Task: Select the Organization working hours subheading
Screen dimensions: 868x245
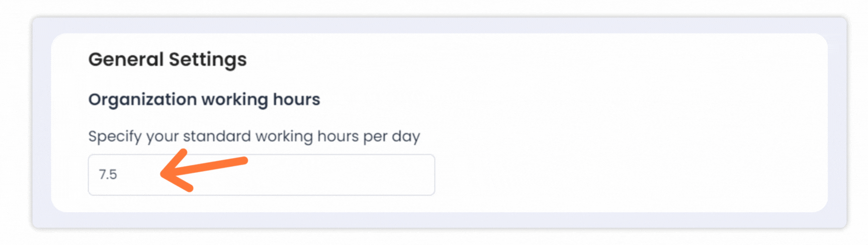Action: (204, 100)
